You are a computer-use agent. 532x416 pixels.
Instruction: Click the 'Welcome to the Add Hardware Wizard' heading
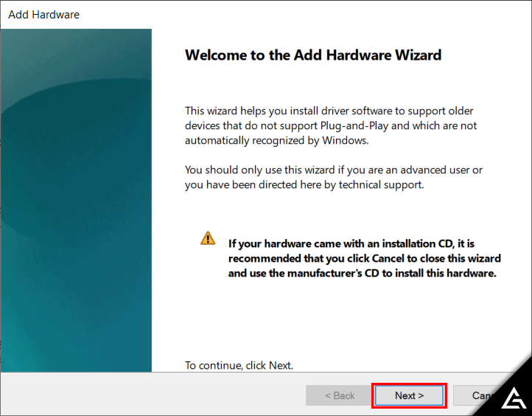click(313, 55)
